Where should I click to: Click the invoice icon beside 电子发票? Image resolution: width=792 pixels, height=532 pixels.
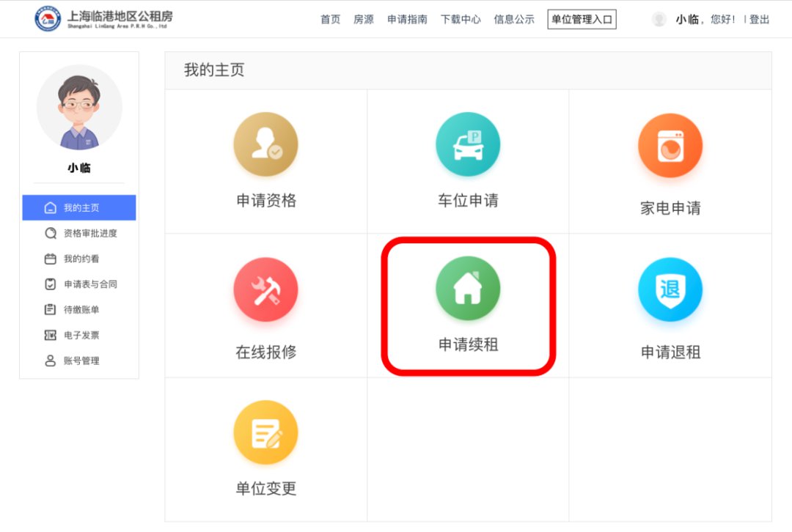tap(50, 335)
